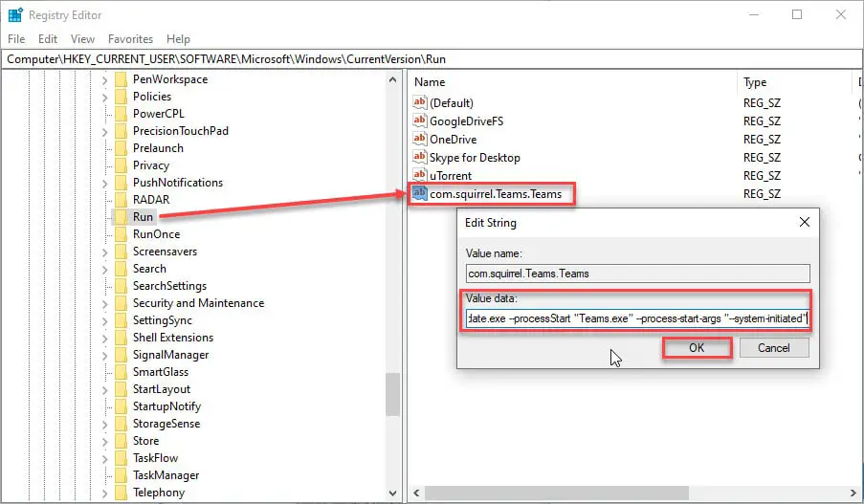Click the values pane scroll left arrow
The height and width of the screenshot is (504, 864).
(416, 493)
